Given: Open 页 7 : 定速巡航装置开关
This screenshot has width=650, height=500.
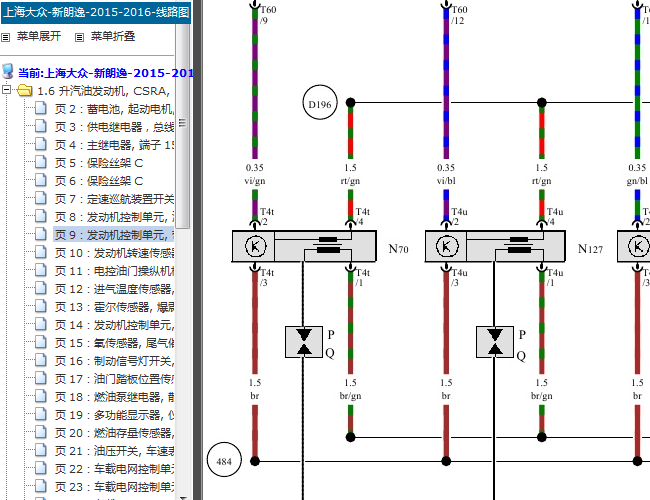Looking at the screenshot, I should (x=114, y=199).
